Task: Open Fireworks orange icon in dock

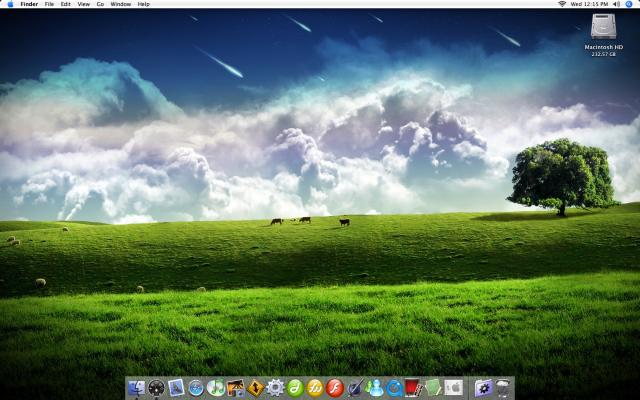Action: (x=315, y=388)
